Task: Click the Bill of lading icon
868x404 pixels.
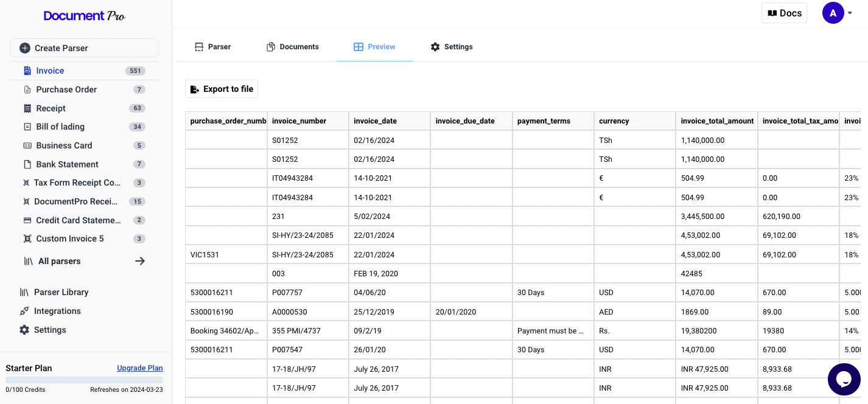Action: [27, 127]
